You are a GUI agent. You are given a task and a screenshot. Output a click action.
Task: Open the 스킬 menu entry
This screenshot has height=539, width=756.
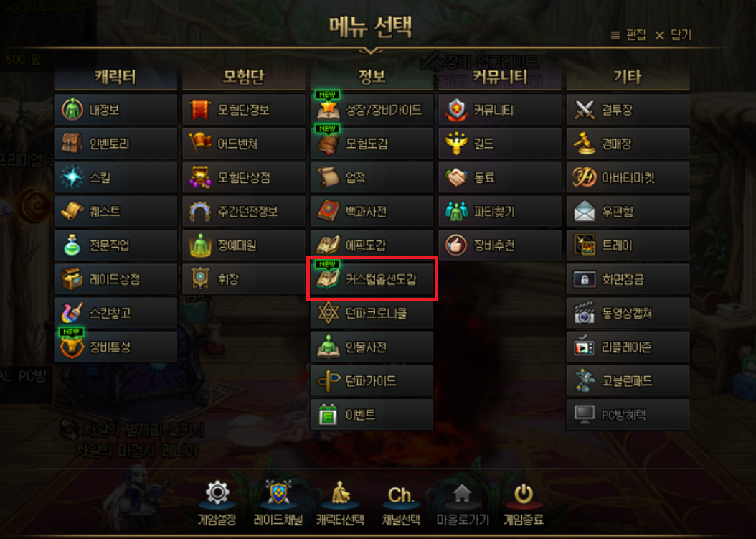click(115, 177)
